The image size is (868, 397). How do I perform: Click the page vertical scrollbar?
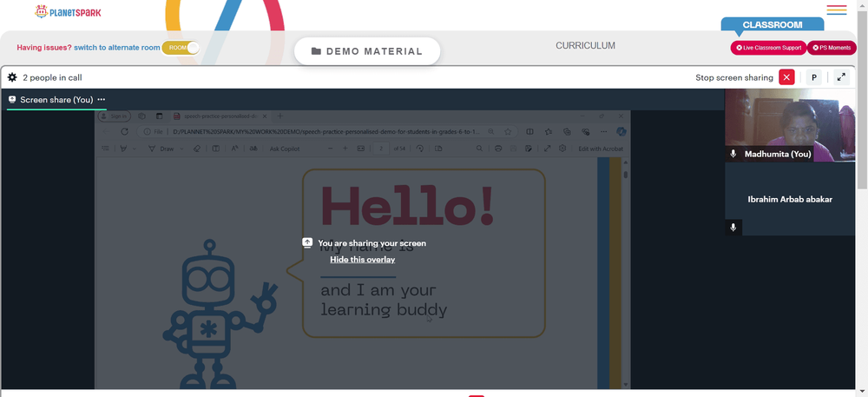[x=862, y=100]
